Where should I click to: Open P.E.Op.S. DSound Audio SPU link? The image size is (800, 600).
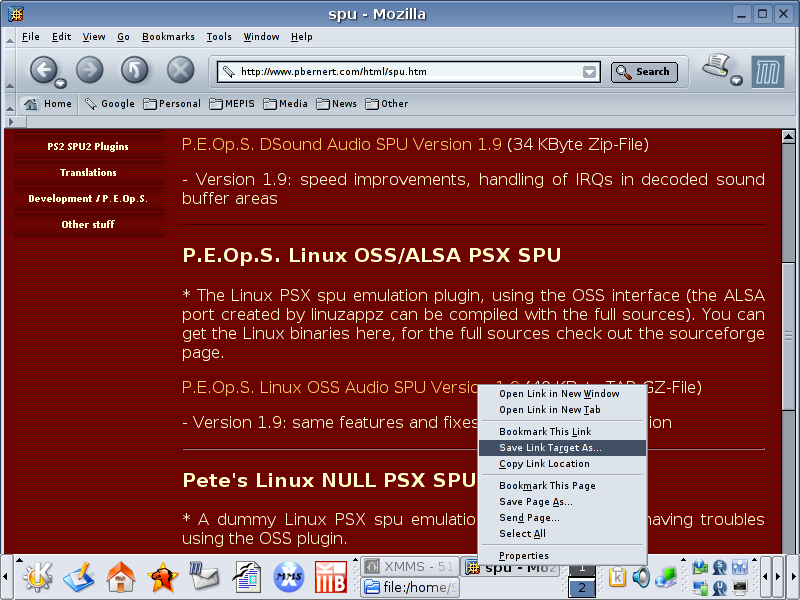coord(341,145)
